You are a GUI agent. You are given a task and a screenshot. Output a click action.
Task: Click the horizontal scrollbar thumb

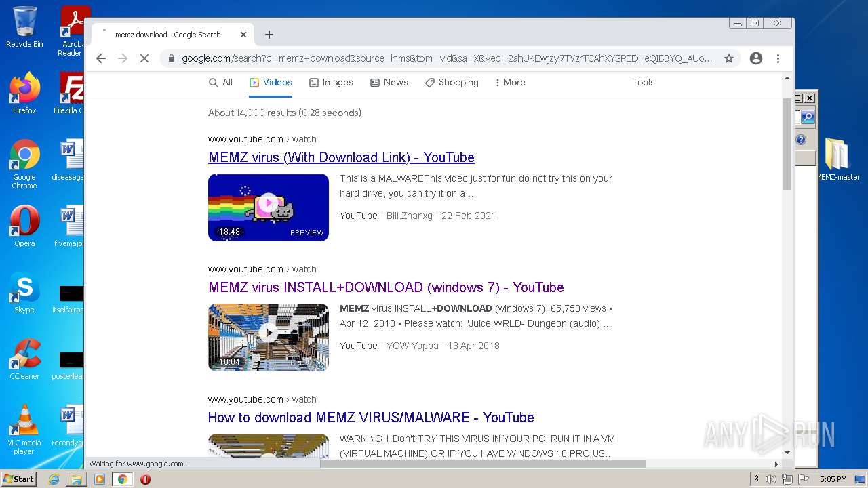coord(483,464)
